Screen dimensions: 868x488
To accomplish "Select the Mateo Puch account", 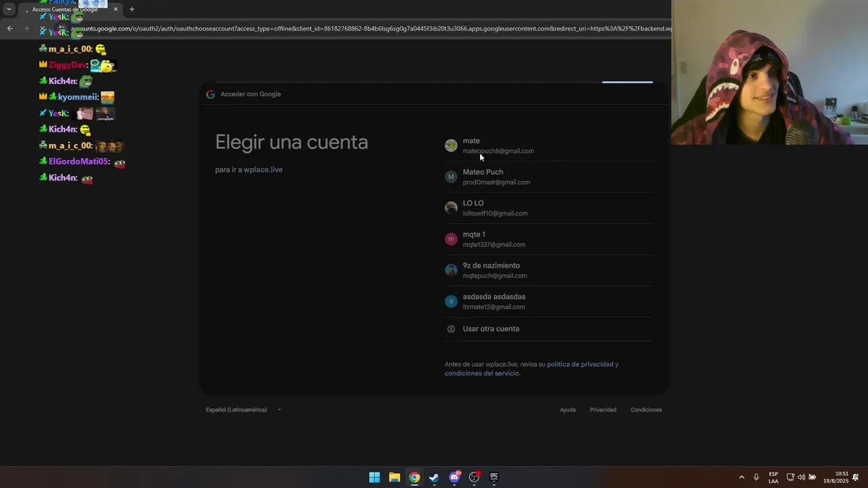I will 548,177.
